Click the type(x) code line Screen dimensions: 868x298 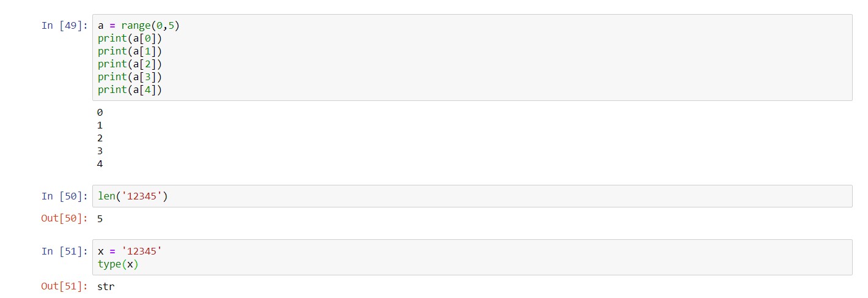tap(118, 264)
